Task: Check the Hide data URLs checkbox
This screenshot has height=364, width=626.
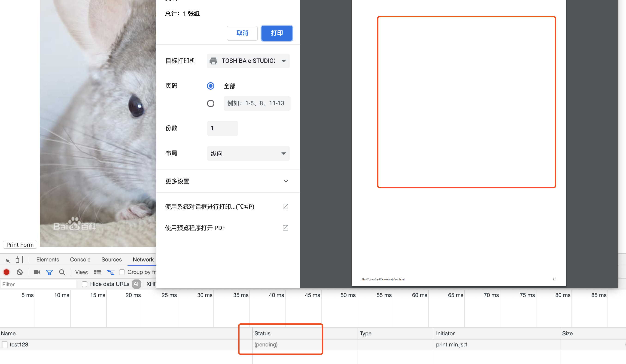Action: [x=85, y=284]
